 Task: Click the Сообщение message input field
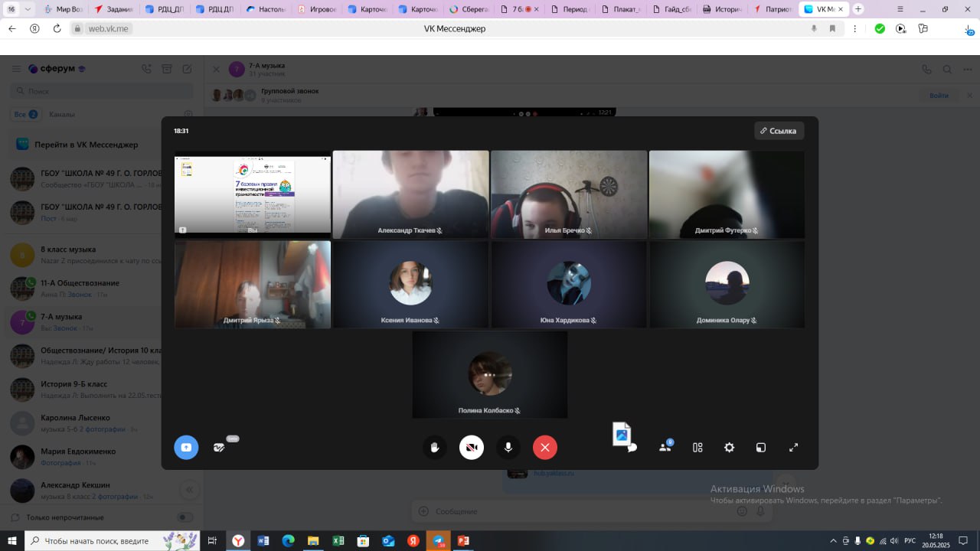(x=582, y=511)
